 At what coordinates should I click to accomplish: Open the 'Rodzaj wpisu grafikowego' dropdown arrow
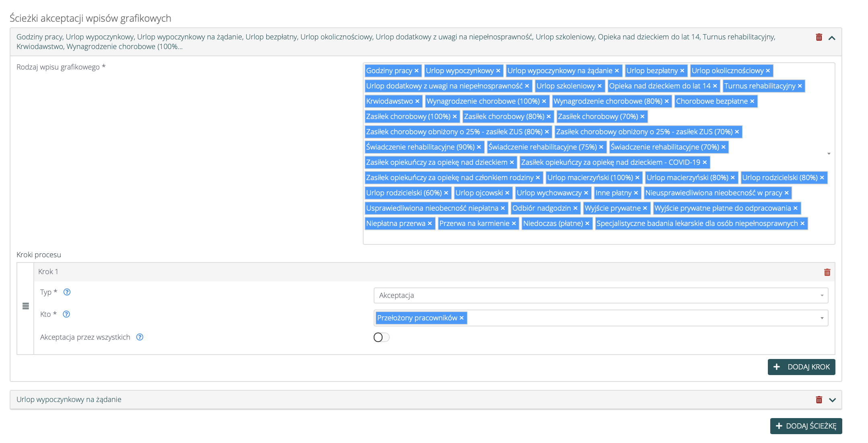pos(829,154)
